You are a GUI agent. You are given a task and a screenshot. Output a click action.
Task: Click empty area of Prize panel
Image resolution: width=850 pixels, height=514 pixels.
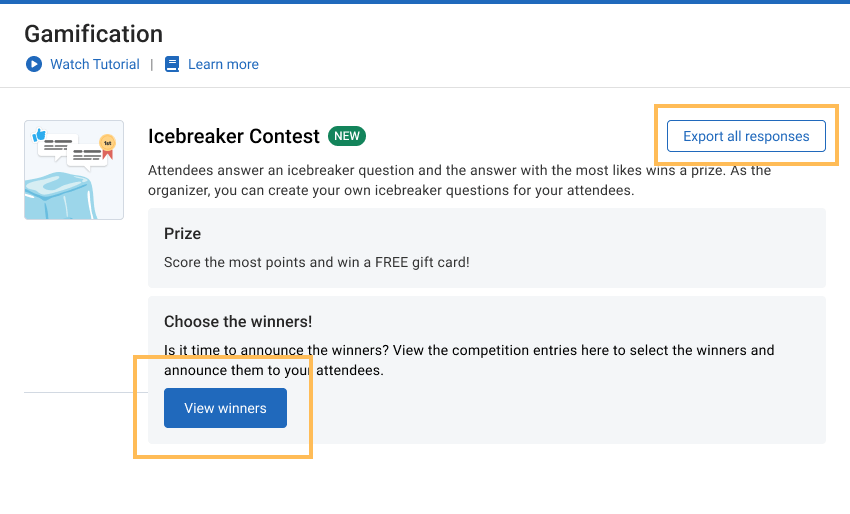(650, 245)
